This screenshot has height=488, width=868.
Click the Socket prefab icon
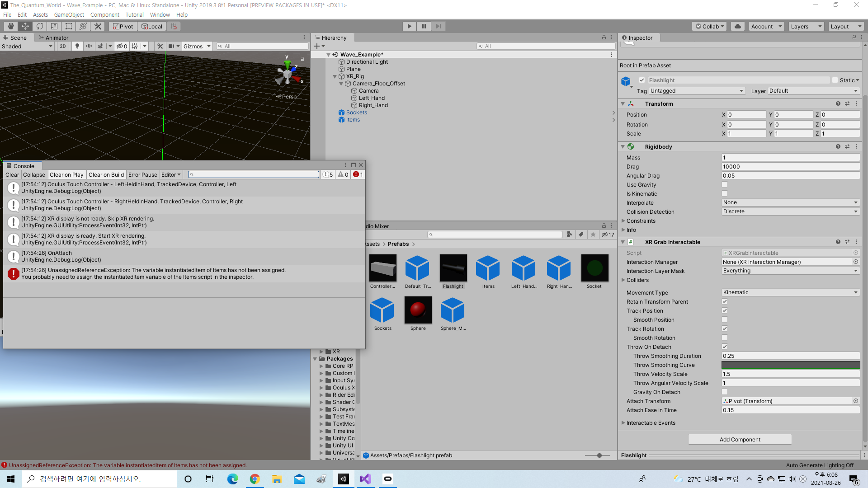click(594, 267)
